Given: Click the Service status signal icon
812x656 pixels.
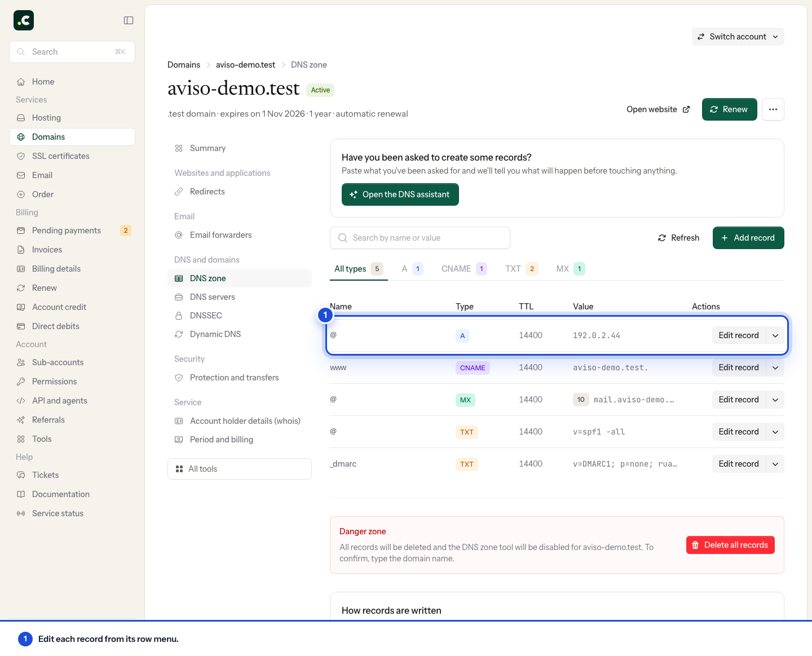Looking at the screenshot, I should pyautogui.click(x=21, y=513).
